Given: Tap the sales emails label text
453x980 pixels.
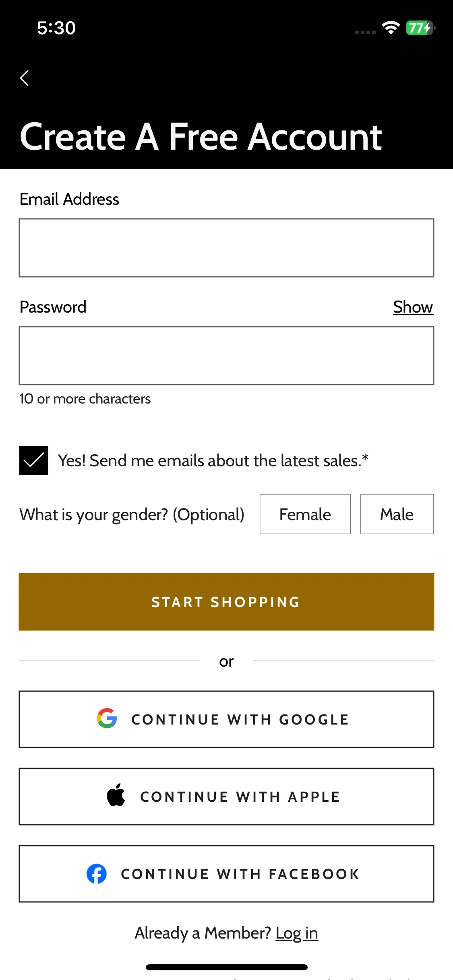Looking at the screenshot, I should click(x=213, y=460).
